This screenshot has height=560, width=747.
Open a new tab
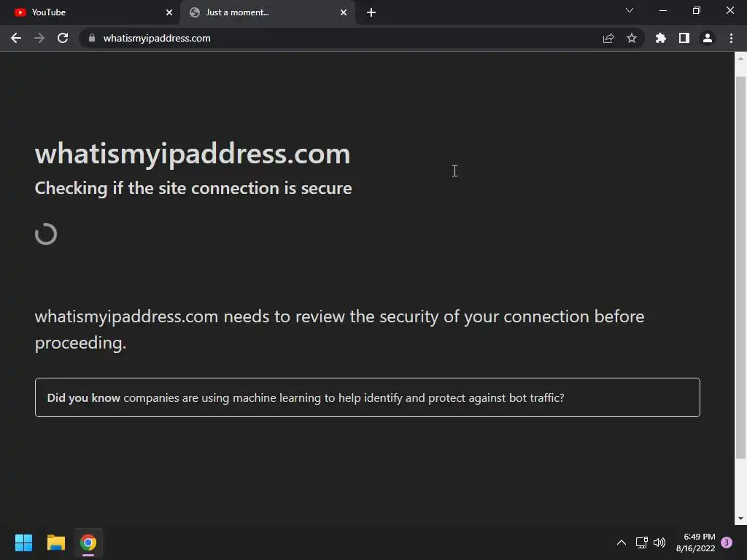pos(371,12)
